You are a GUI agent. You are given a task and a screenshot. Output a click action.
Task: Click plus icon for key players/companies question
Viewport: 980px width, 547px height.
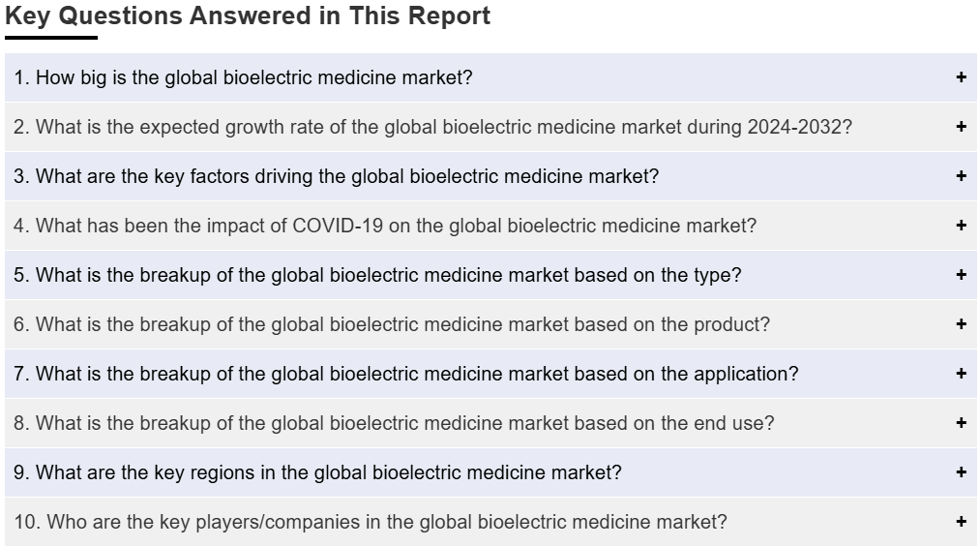point(962,522)
